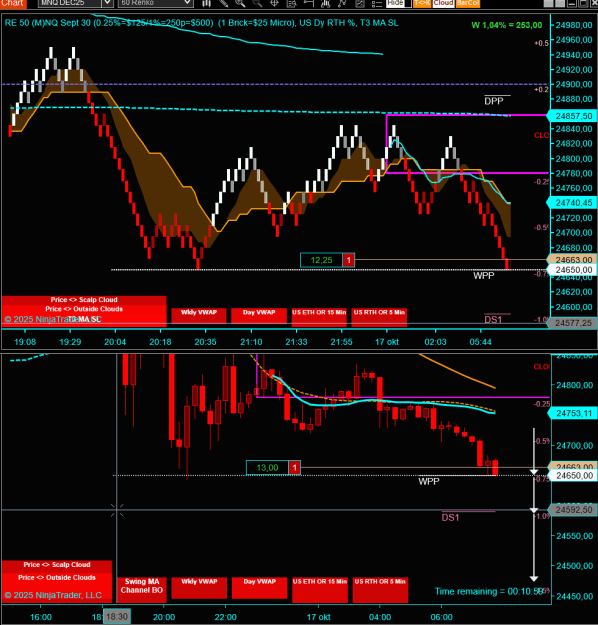Click the WPP label in lower chart
The width and height of the screenshot is (598, 625).
click(x=429, y=481)
